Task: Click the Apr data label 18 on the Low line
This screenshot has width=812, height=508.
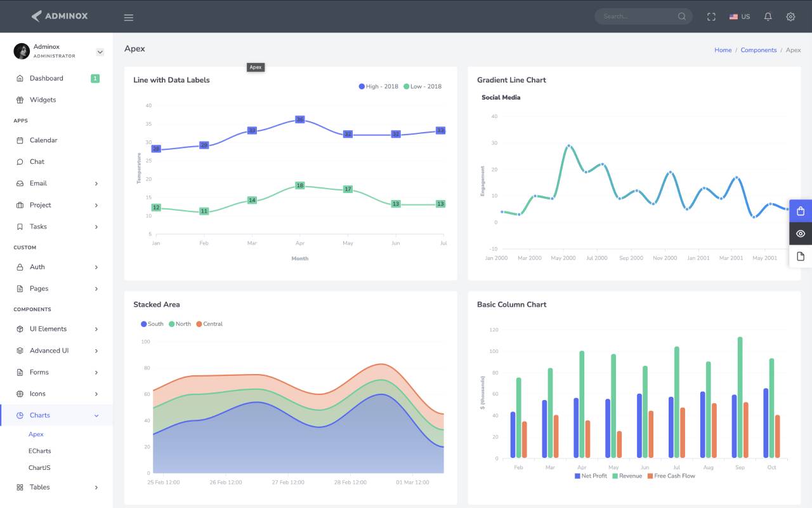Action: click(x=300, y=185)
